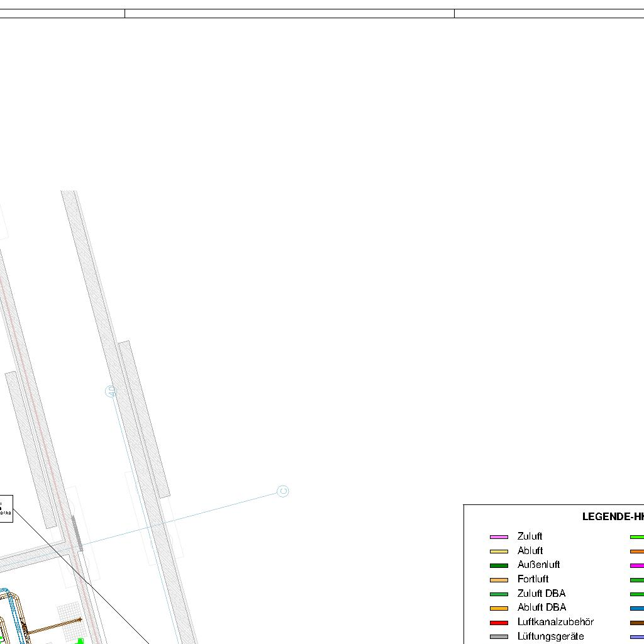Select the pale yellow Abluft swatch
The image size is (644, 644).
499,551
